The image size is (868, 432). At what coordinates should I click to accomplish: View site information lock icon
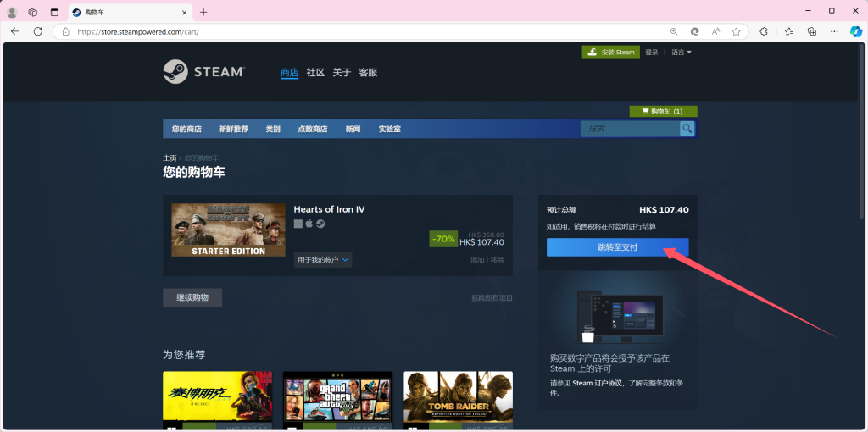[x=66, y=31]
